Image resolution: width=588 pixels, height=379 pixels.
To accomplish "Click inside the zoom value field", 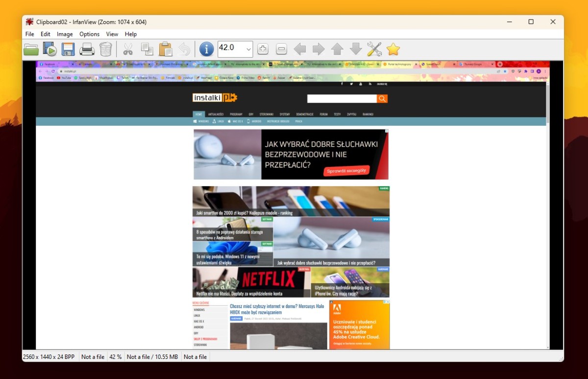I will pos(230,48).
